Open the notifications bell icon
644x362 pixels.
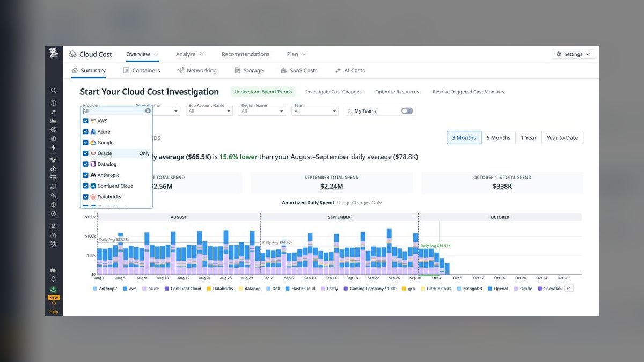(54, 279)
